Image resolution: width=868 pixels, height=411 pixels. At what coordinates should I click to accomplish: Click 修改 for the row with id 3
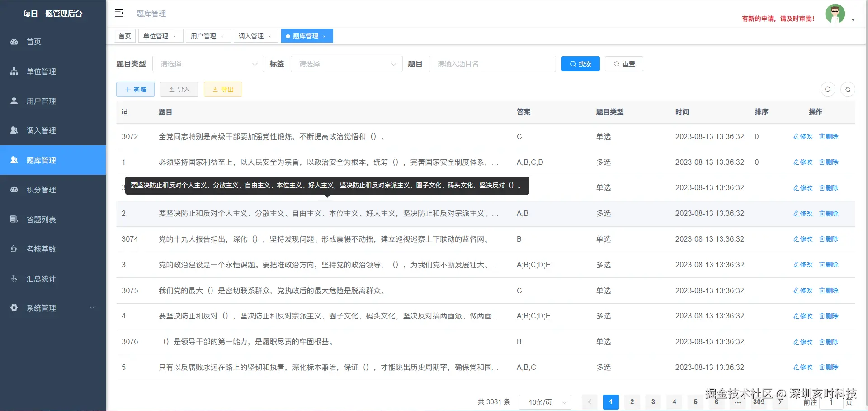(803, 265)
